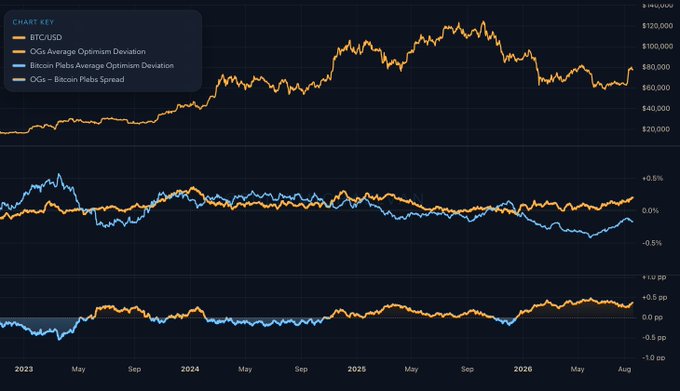Click the 2023 time axis label
Image resolution: width=680 pixels, height=391 pixels.
pos(23,369)
